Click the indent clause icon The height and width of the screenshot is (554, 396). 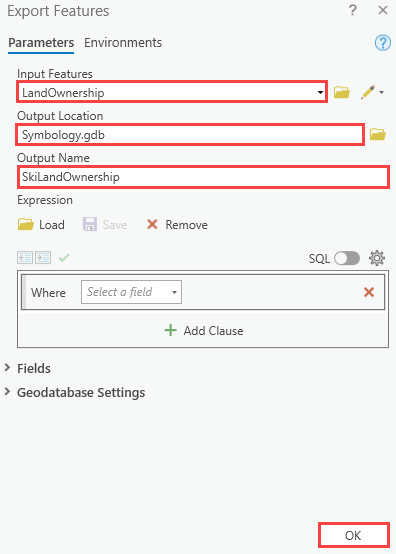click(x=43, y=258)
